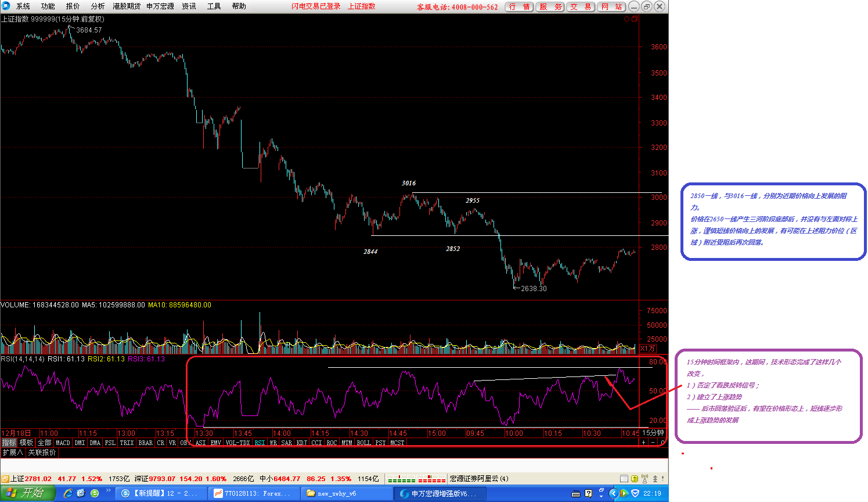Select the 模板 tab
The image size is (868, 502).
27,443
